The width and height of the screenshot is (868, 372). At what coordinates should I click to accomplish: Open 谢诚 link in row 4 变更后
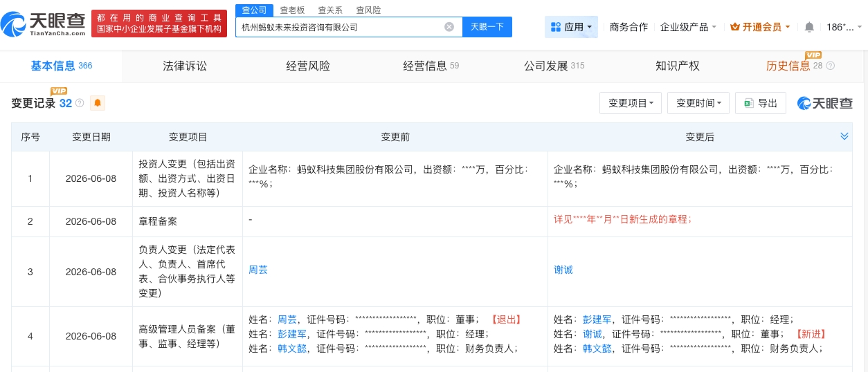coord(593,334)
